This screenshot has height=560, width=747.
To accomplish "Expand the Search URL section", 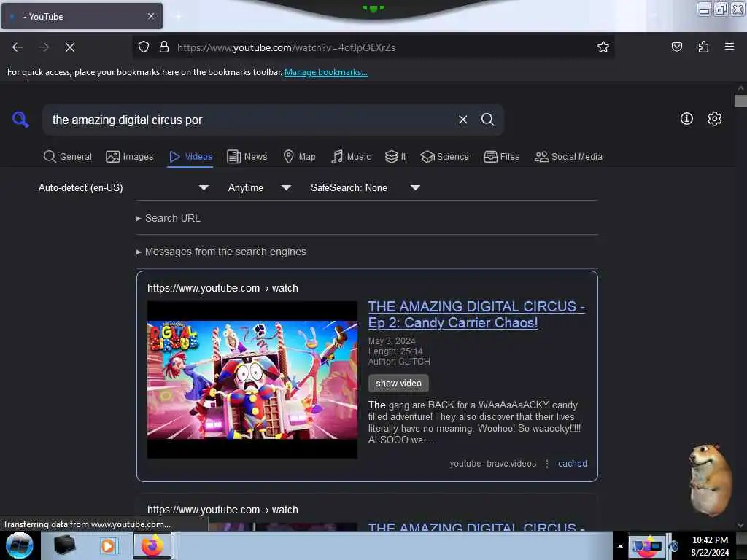I will click(x=169, y=218).
